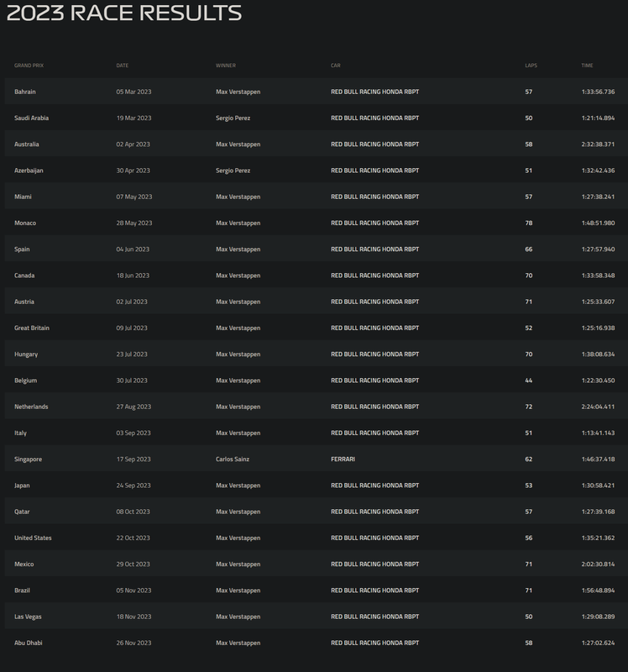The width and height of the screenshot is (628, 672).
Task: Click Red Bull car entry in Canada row
Action: click(374, 276)
